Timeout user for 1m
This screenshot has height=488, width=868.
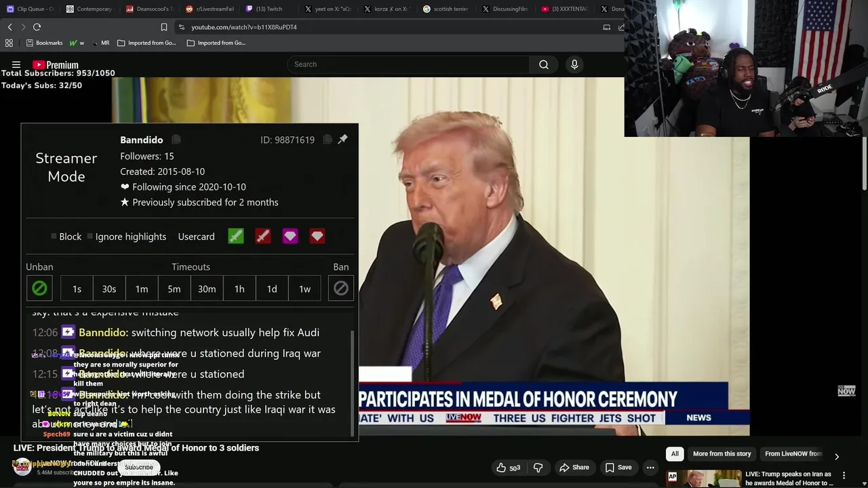click(142, 289)
